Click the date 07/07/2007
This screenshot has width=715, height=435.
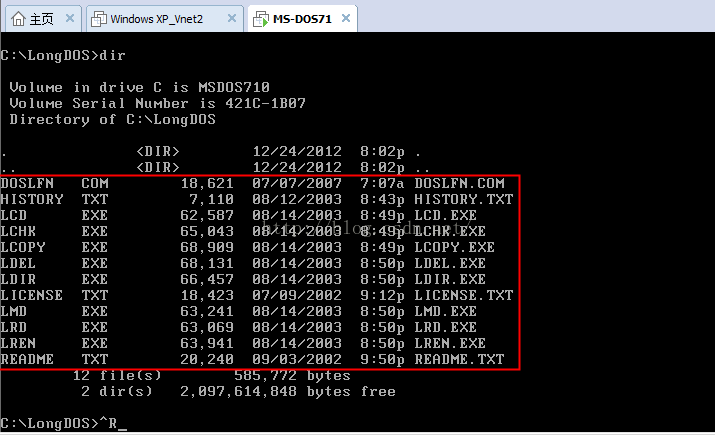(297, 183)
